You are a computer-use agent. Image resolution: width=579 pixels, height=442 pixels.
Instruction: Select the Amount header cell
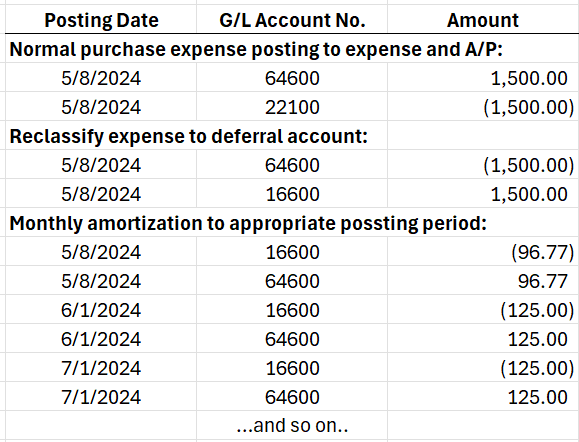483,20
